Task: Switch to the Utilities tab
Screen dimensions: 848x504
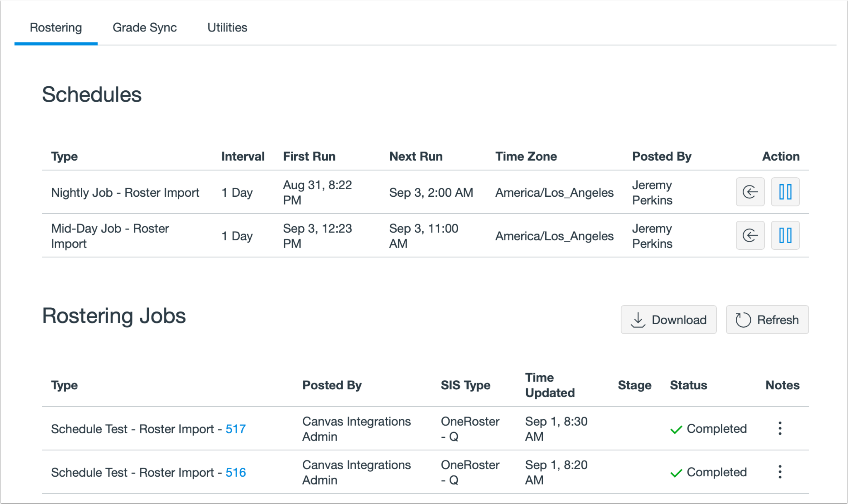Action: pos(227,27)
